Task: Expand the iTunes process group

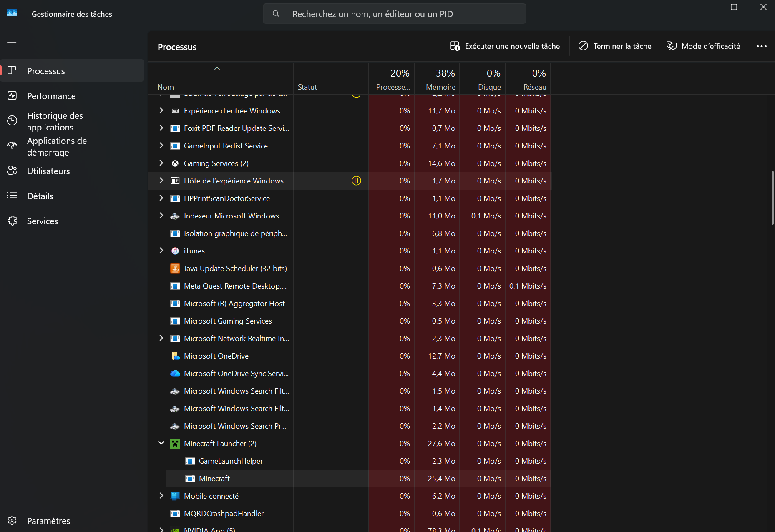Action: (161, 251)
